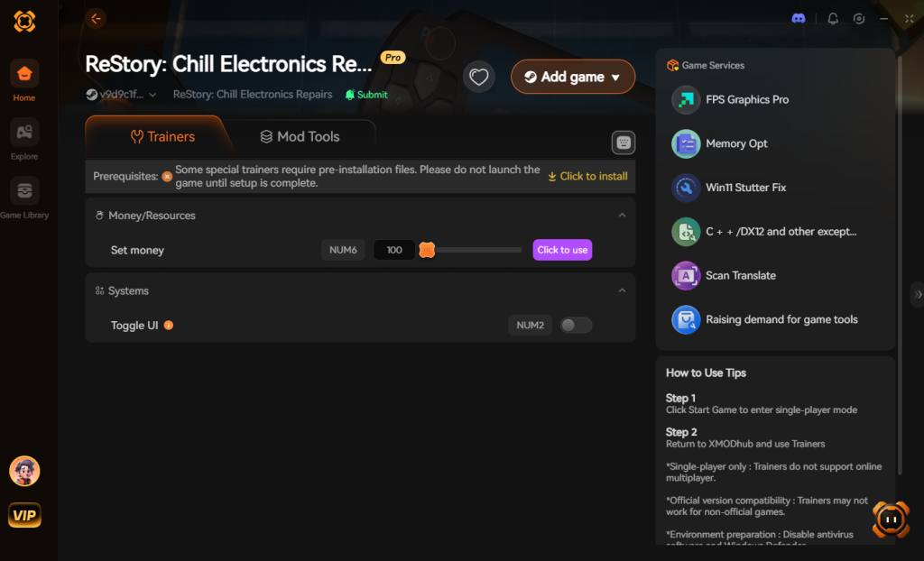This screenshot has width=924, height=561.
Task: Switch to the Mod Tools tab
Action: click(x=300, y=137)
